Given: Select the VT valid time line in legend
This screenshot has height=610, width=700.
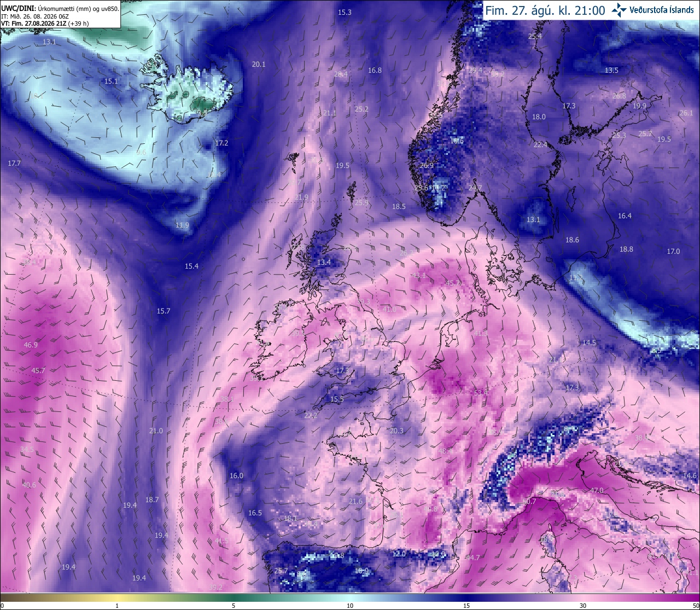Looking at the screenshot, I should 45,24.
